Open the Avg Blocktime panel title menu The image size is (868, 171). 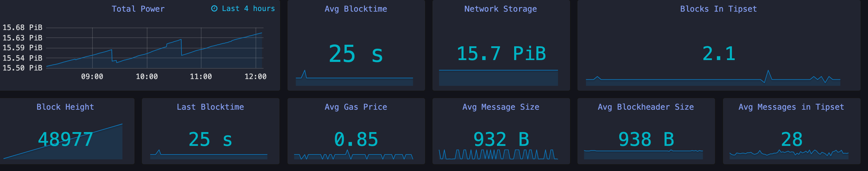tap(356, 9)
